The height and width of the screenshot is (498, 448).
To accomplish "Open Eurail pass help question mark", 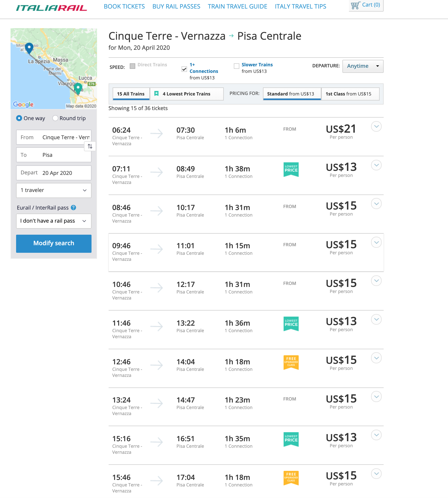I will 73,208.
